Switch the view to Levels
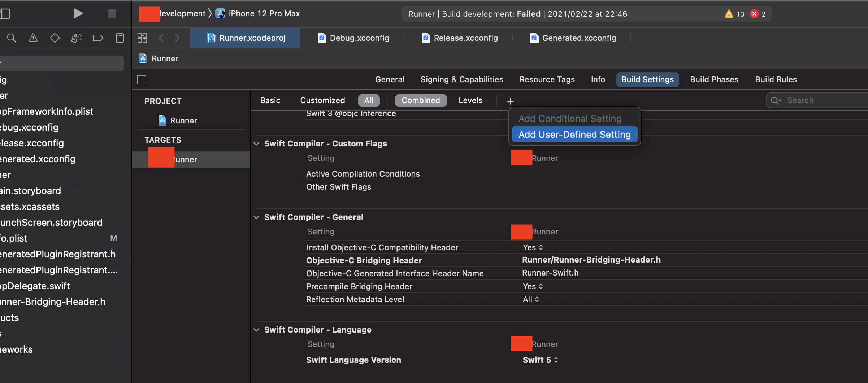Screen dimensions: 868x383 coord(470,101)
